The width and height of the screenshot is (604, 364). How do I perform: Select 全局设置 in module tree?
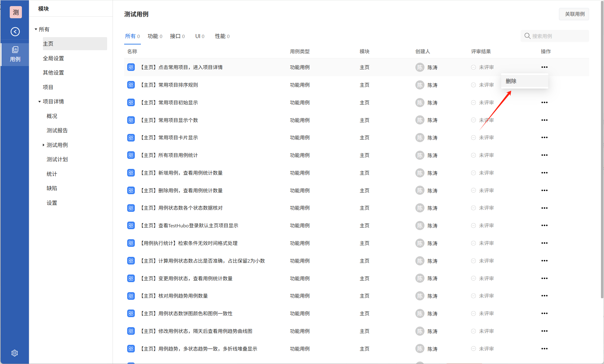[53, 58]
